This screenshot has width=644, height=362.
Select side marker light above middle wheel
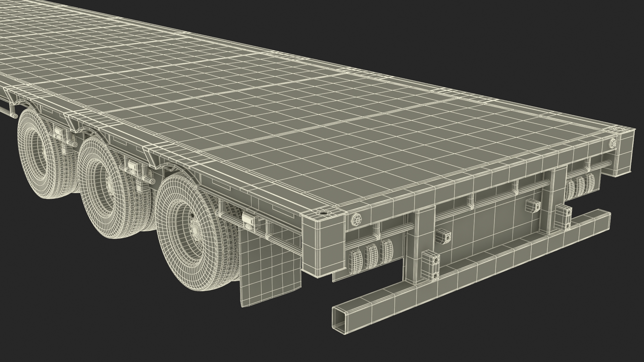click(x=133, y=165)
